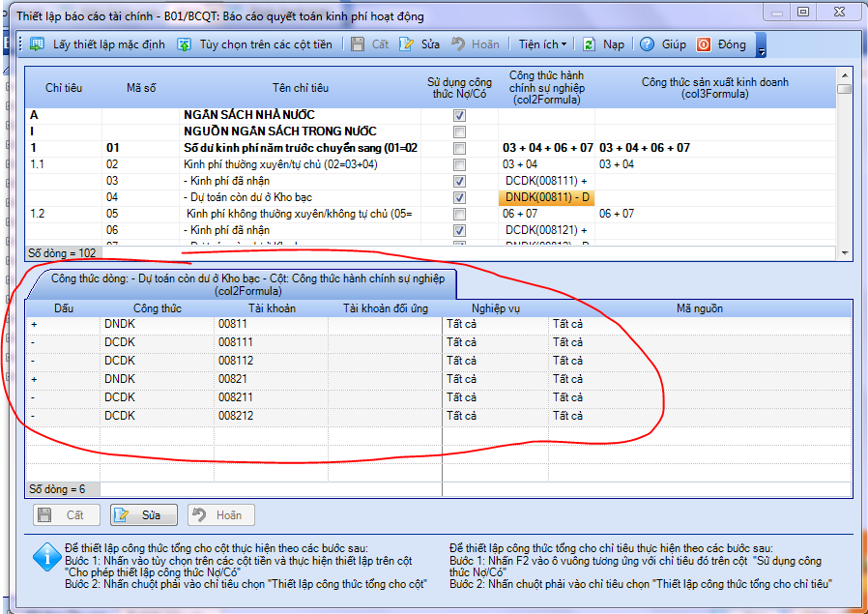Image resolution: width=868 pixels, height=614 pixels.
Task: Click the Sửa edit icon in top toolbar
Action: (407, 44)
